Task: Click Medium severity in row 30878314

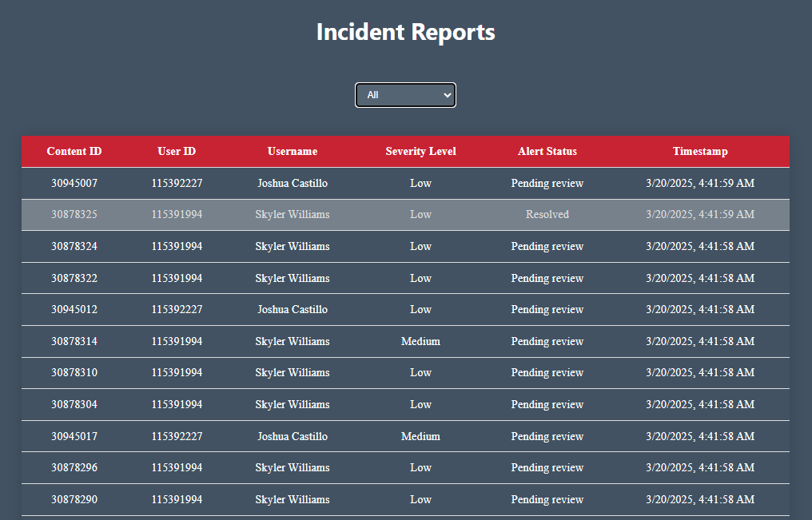Action: pyautogui.click(x=420, y=342)
